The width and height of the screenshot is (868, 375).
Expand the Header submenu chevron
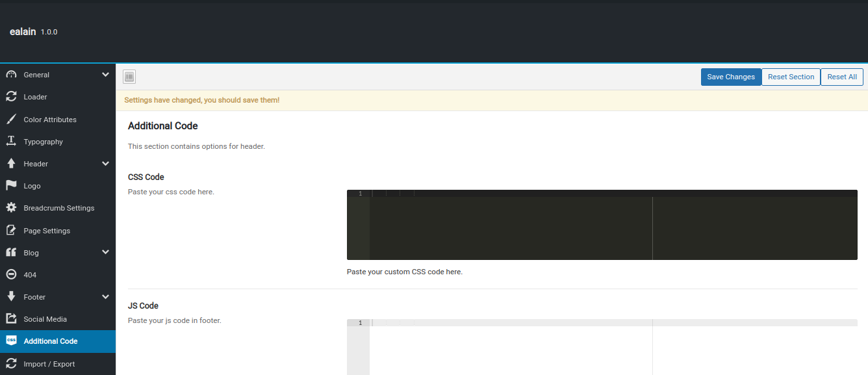(105, 164)
